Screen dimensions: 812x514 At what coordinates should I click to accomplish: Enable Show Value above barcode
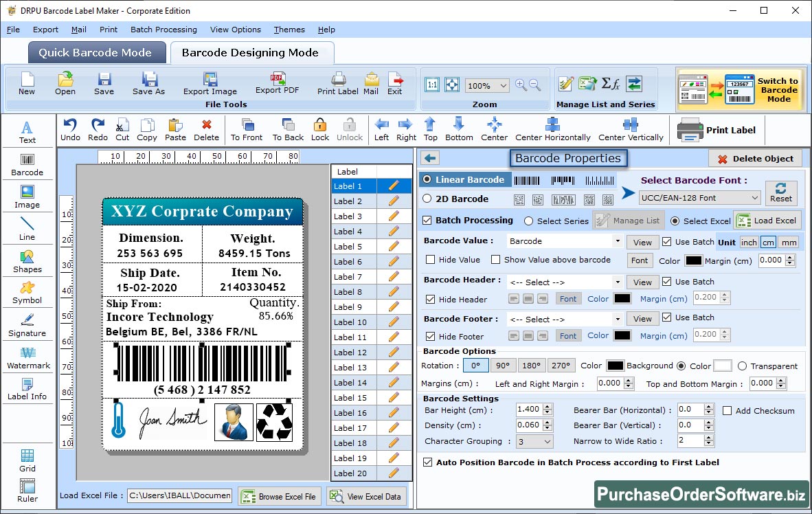495,260
